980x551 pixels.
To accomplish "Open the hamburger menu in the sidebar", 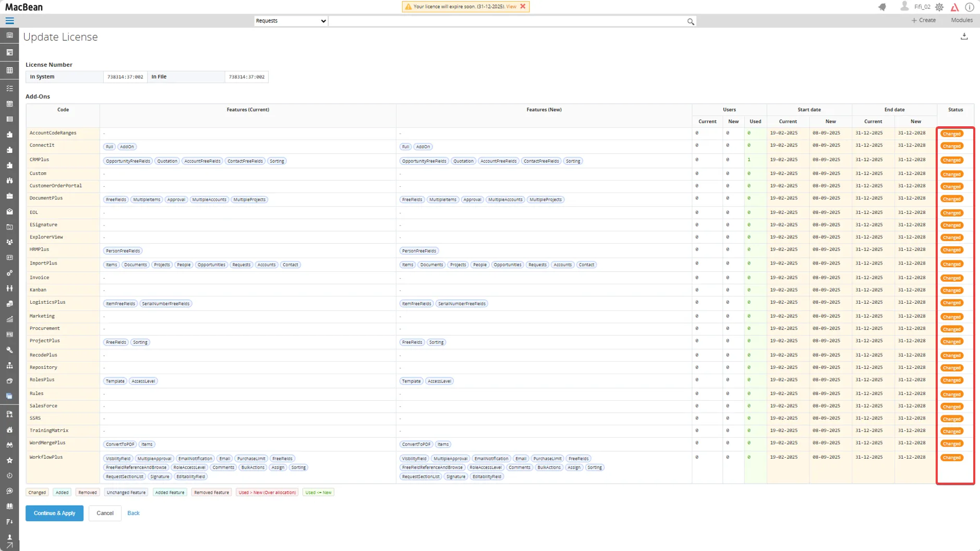I will (9, 21).
